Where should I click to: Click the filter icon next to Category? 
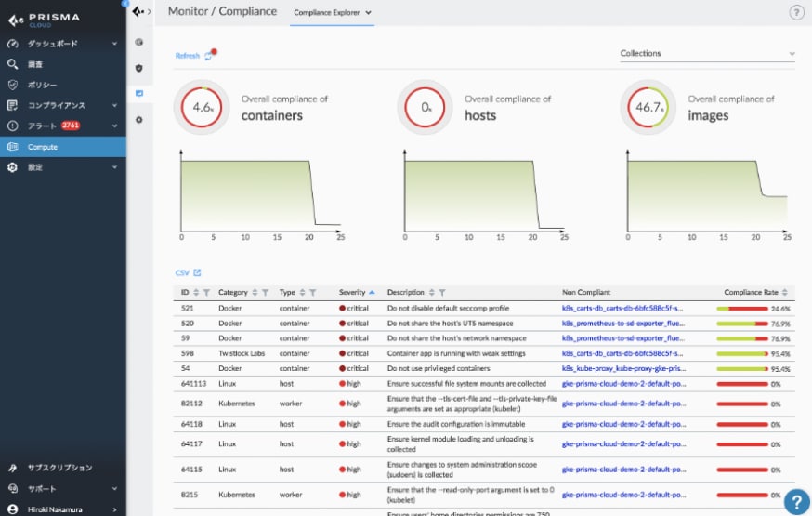click(265, 292)
